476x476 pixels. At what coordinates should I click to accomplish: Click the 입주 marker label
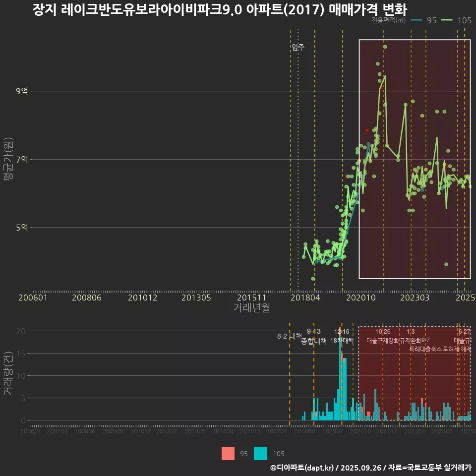pyautogui.click(x=298, y=48)
